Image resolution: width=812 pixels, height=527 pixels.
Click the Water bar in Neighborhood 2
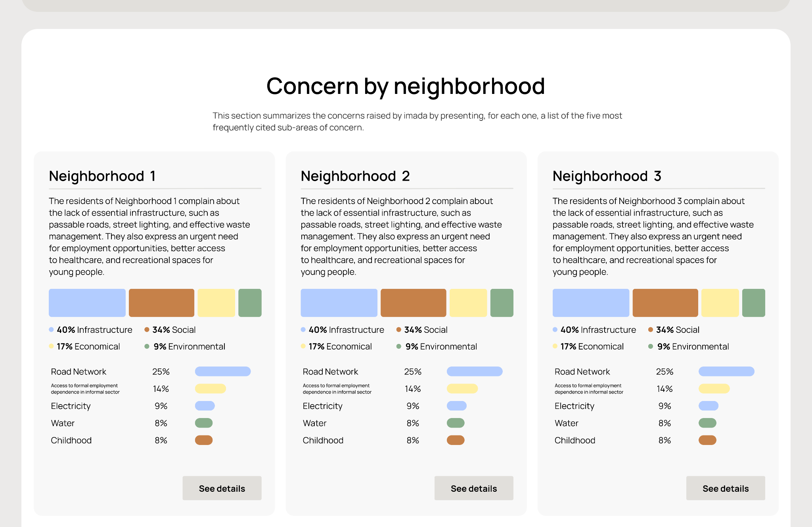[456, 423]
